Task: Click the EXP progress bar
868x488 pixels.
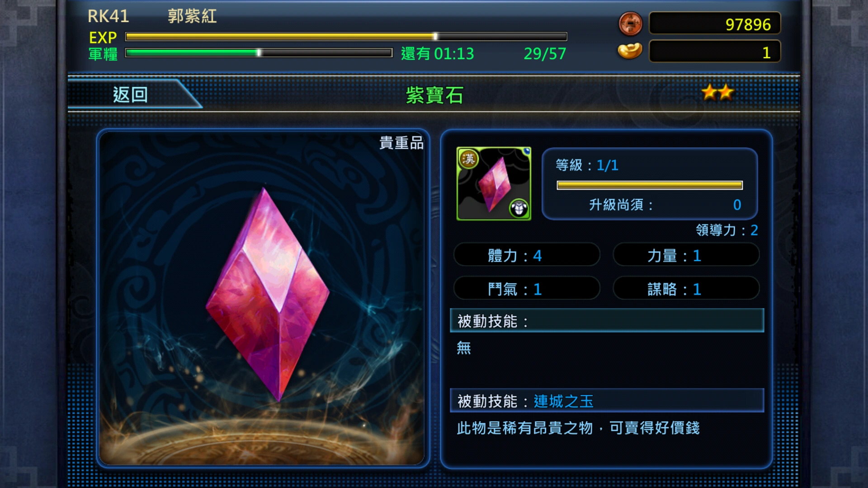Action: pos(346,37)
